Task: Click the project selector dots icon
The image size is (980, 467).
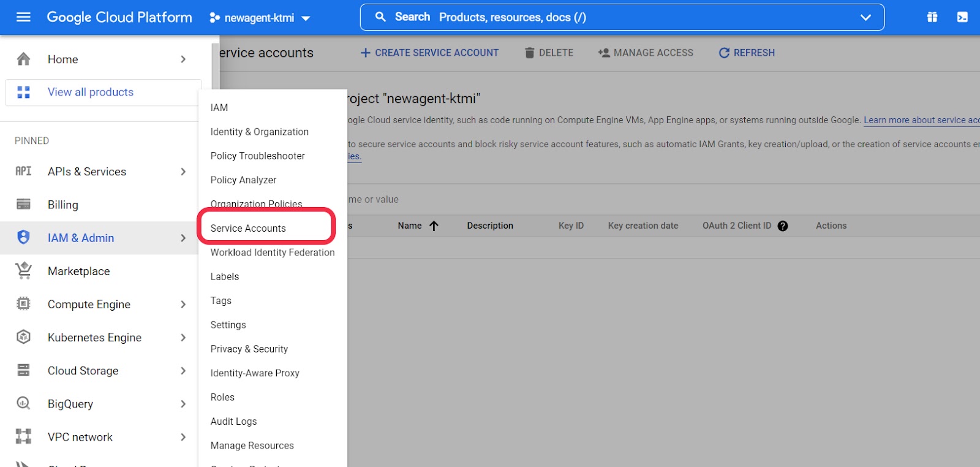Action: 214,18
